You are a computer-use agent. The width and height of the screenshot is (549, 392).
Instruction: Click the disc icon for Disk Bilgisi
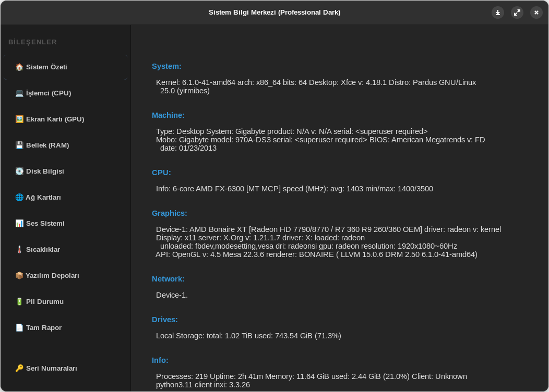pyautogui.click(x=19, y=171)
